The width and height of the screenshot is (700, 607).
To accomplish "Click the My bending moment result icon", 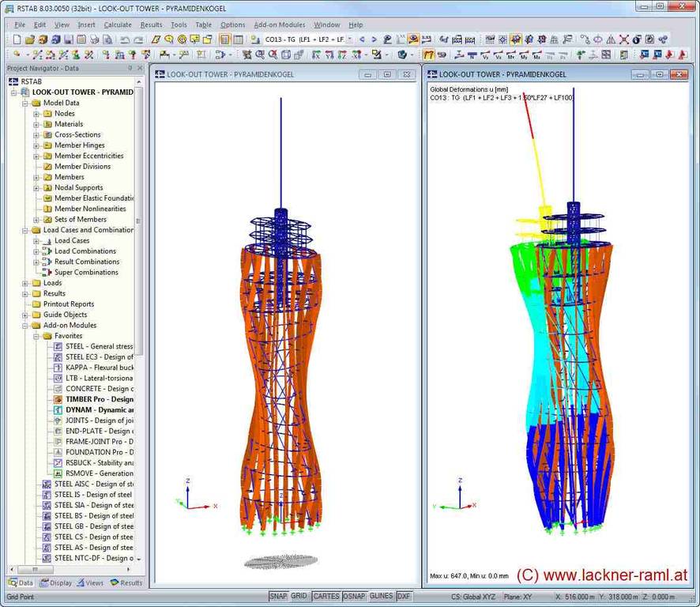I will (x=524, y=55).
